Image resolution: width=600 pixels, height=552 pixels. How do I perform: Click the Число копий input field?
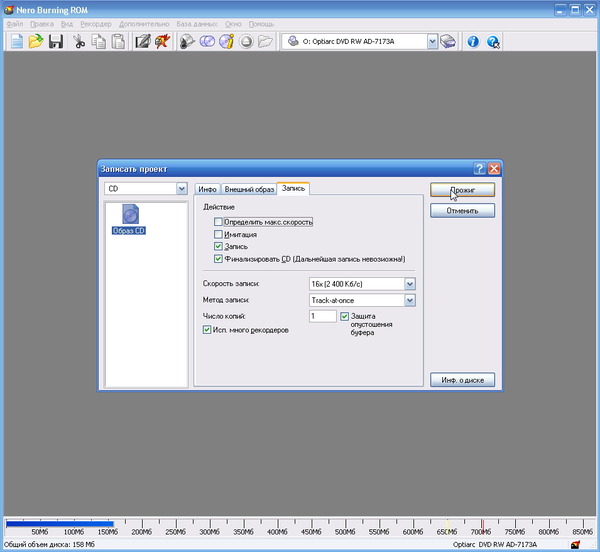pyautogui.click(x=323, y=316)
